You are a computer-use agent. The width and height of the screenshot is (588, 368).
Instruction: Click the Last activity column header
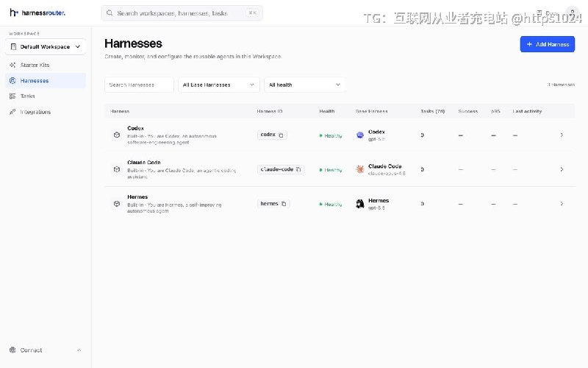coord(527,111)
